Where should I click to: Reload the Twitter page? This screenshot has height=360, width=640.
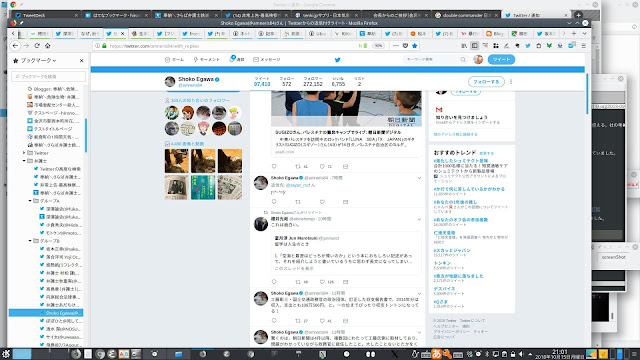pos(37,46)
